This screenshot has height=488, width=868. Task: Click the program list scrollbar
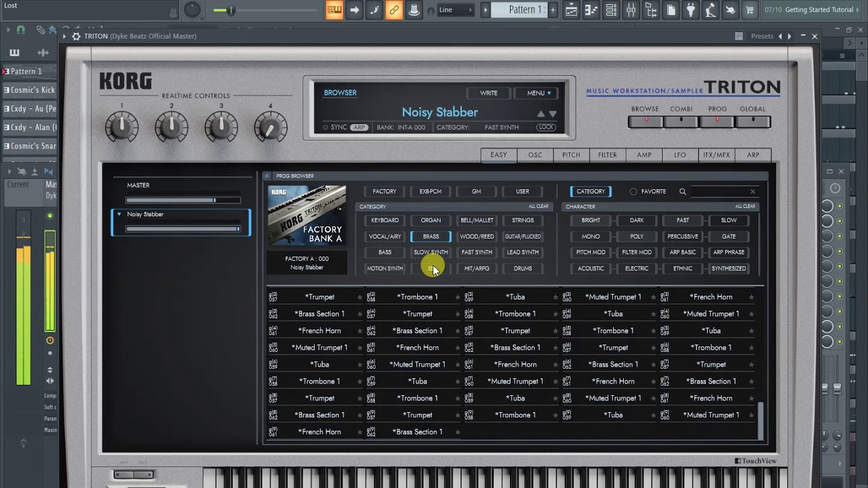coord(760,421)
